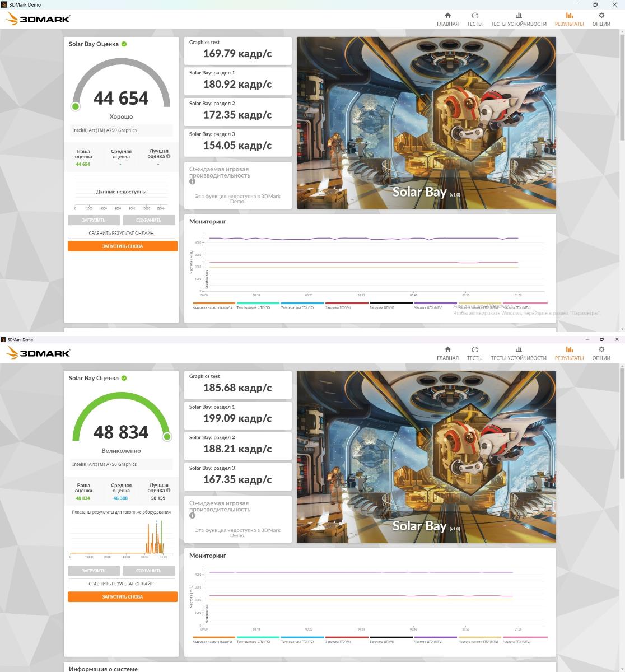Click ТЕСТЫ gauge icon in upper window
This screenshot has height=672, width=625.
coord(475,16)
